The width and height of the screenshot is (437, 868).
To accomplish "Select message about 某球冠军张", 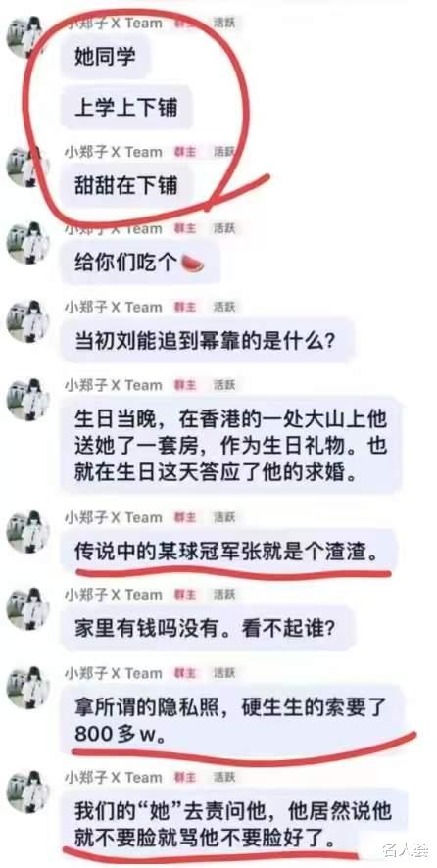I will click(x=229, y=551).
